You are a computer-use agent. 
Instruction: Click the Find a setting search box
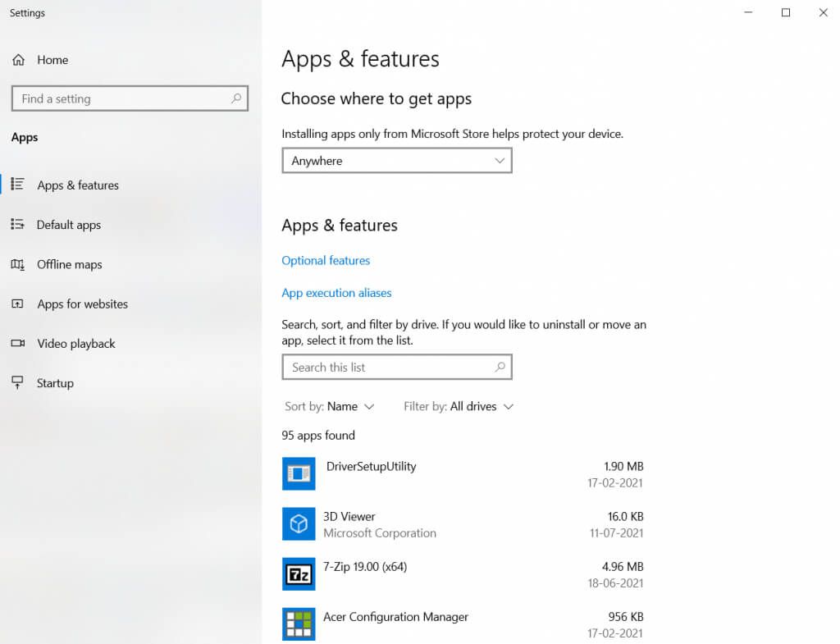pyautogui.click(x=130, y=98)
